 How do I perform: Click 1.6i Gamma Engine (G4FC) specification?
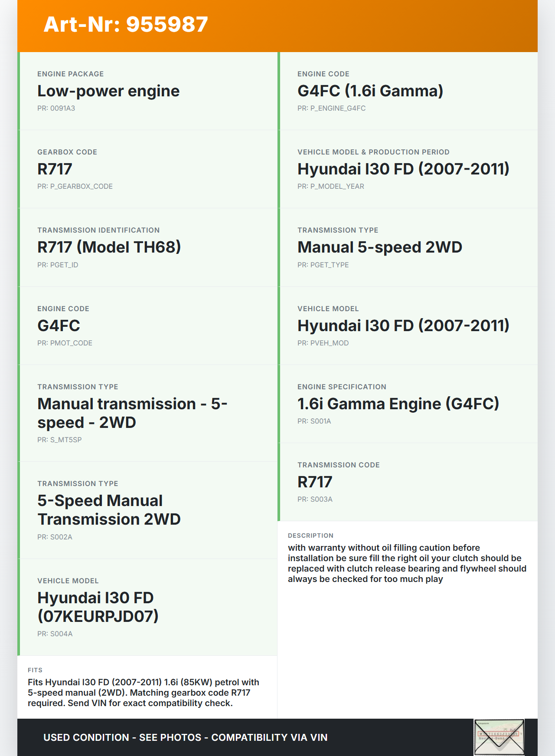pos(398,404)
